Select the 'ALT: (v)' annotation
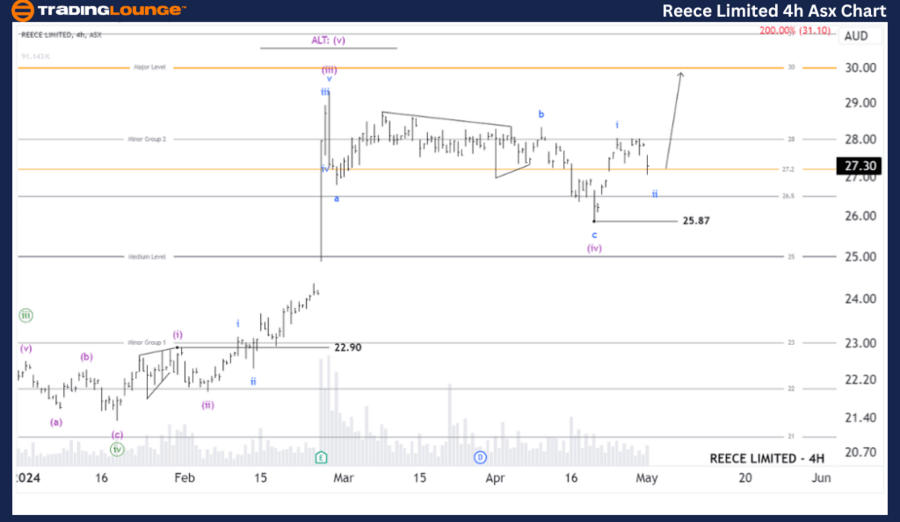This screenshot has height=522, width=900. click(328, 40)
